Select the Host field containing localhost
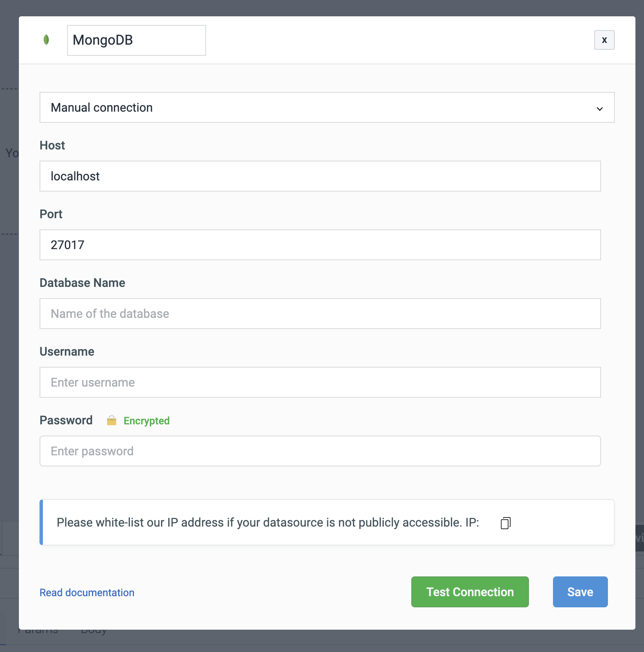 pos(320,176)
